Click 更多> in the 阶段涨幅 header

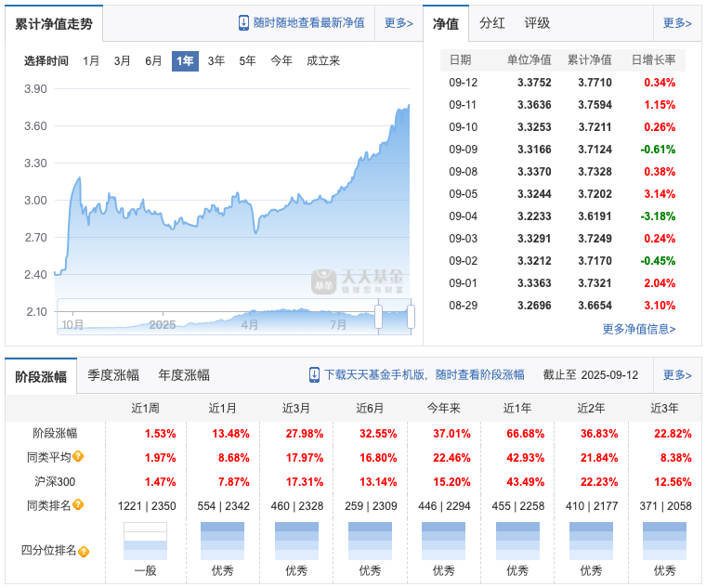click(x=677, y=375)
